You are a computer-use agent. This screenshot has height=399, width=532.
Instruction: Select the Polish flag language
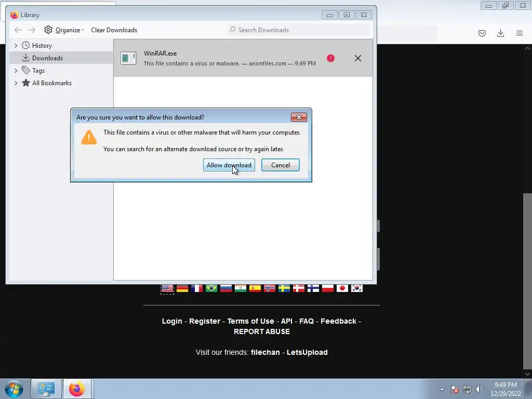[x=328, y=288]
